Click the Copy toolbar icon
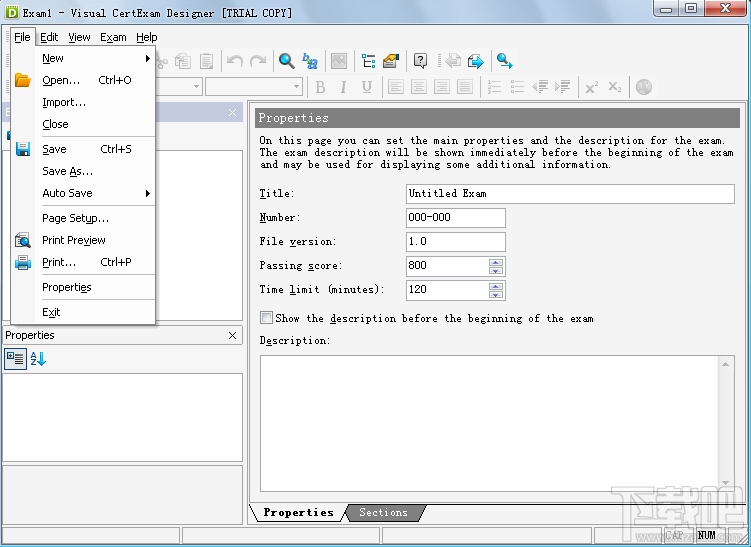Viewport: 751px width, 547px height. click(x=183, y=61)
